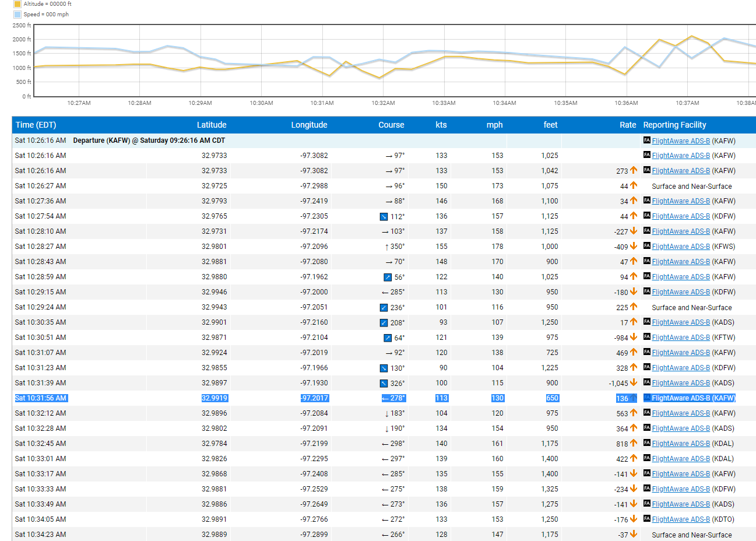Click the Reporting Facility column header

tap(674, 125)
